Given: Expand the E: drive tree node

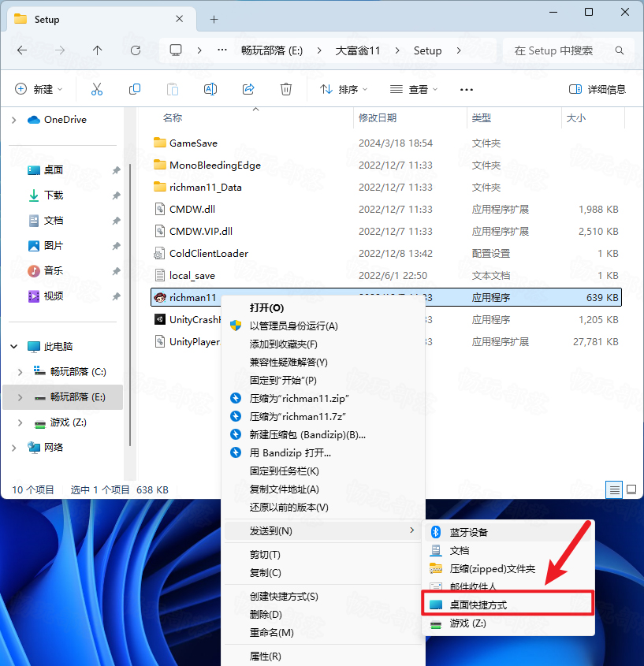Looking at the screenshot, I should pyautogui.click(x=20, y=397).
